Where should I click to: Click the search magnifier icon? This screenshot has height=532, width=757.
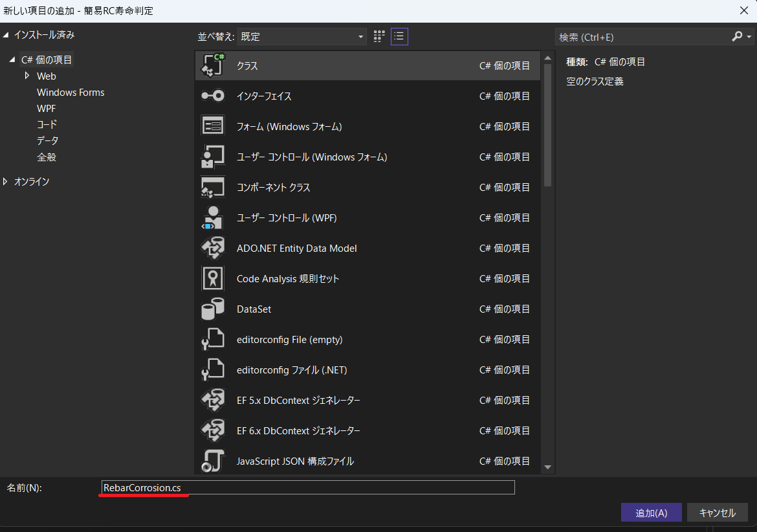pos(737,37)
